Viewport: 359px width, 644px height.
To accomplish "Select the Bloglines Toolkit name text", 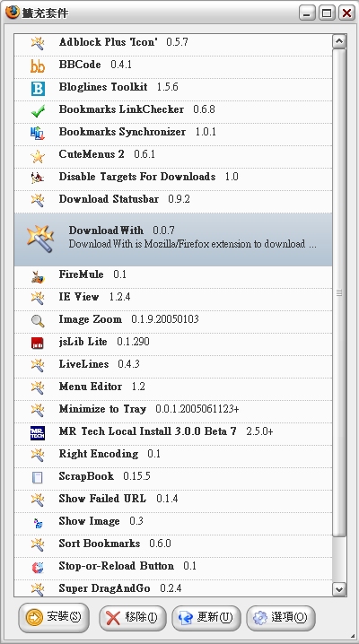I will click(103, 87).
